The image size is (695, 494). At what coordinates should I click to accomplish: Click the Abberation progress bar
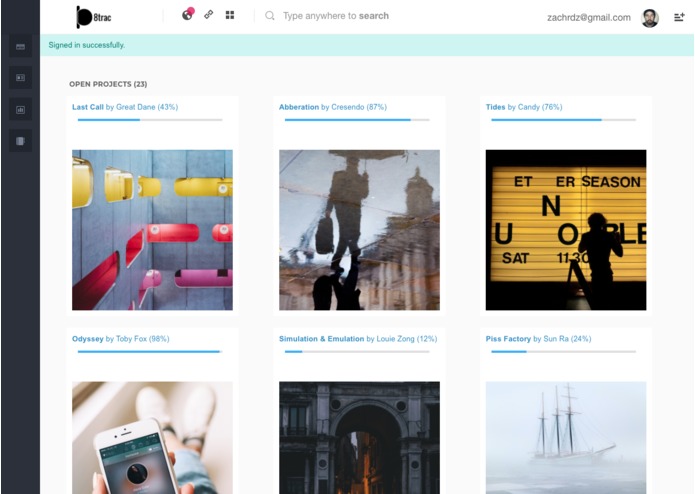pos(357,120)
